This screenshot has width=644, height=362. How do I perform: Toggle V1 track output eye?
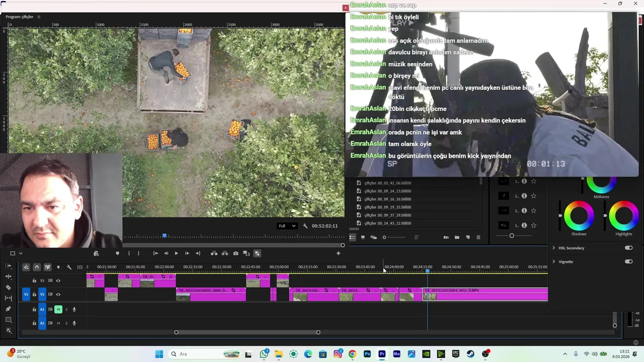pos(58,294)
